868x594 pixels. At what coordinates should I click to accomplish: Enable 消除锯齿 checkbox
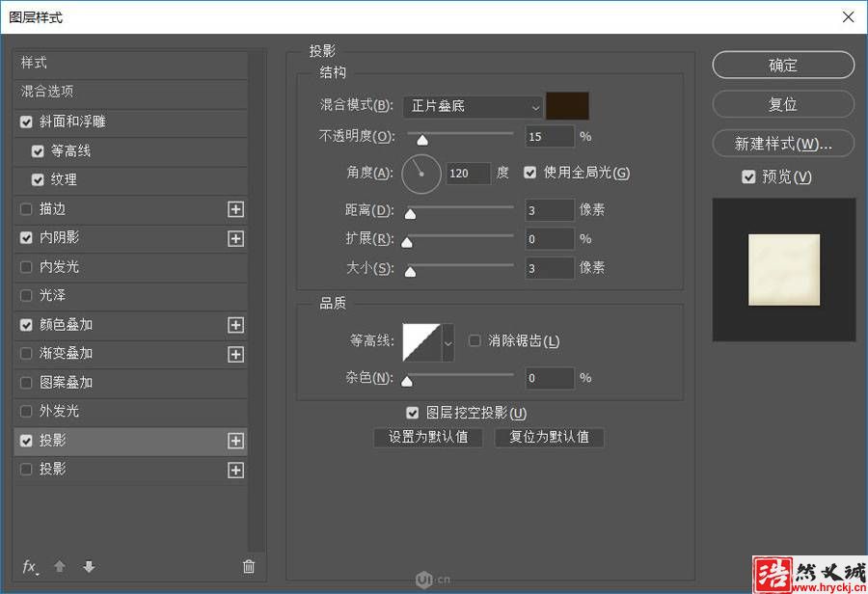click(x=475, y=340)
